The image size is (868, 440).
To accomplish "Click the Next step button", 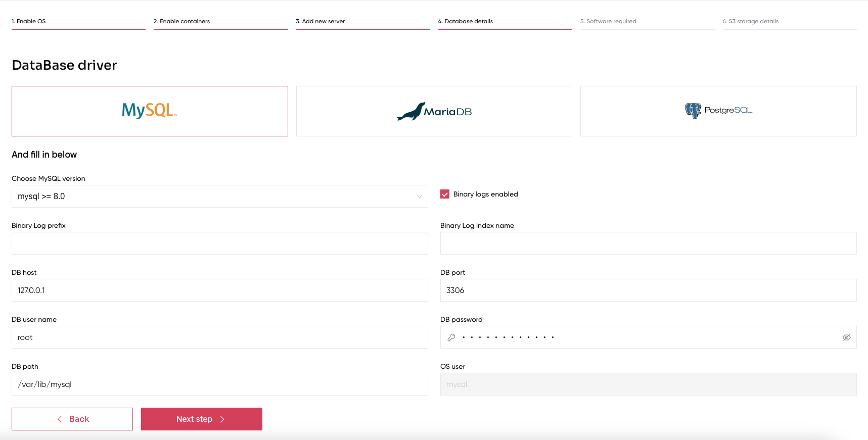I will coord(202,419).
